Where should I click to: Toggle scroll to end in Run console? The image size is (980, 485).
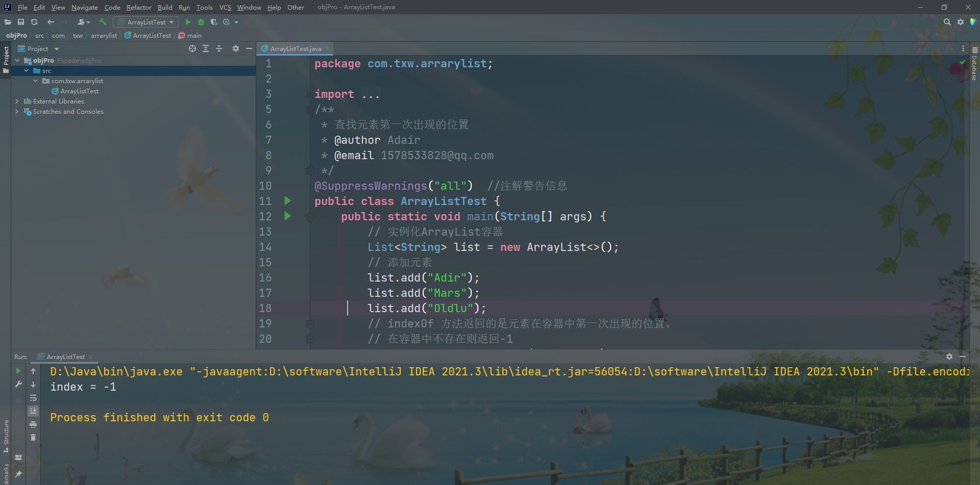click(x=33, y=411)
